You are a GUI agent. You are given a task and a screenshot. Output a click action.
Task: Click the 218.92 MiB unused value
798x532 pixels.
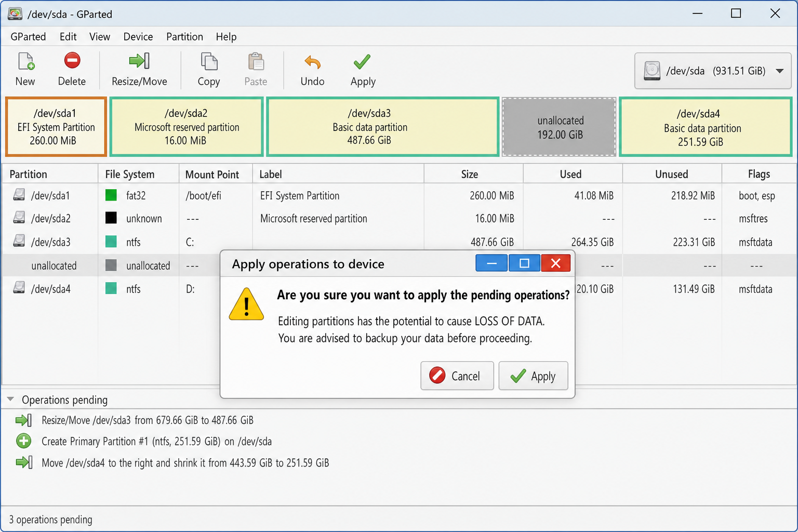coord(693,195)
